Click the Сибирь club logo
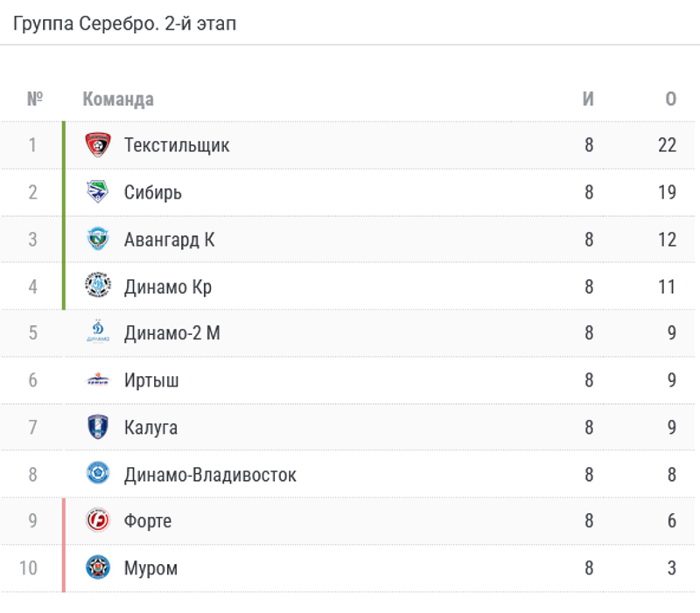This screenshot has width=700, height=613. tap(98, 192)
